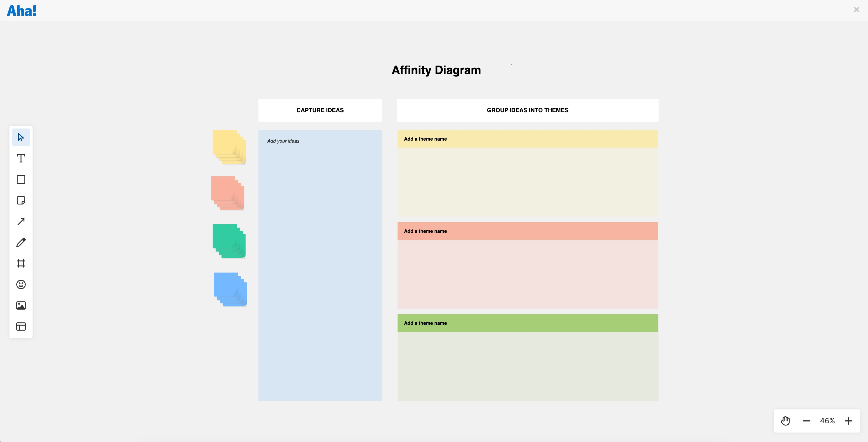868x442 pixels.
Task: Click the CAPTURE IDEAS header
Action: [x=320, y=110]
